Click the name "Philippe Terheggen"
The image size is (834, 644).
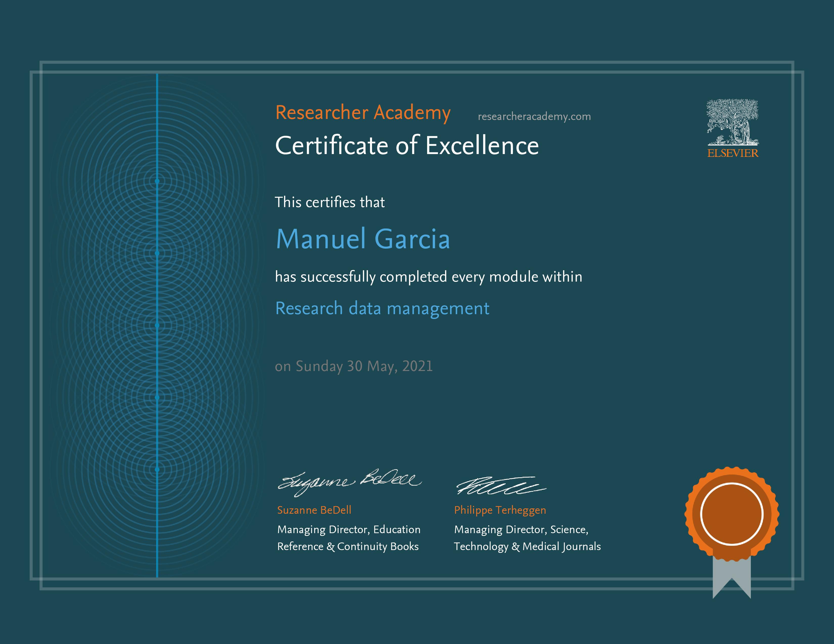click(500, 510)
